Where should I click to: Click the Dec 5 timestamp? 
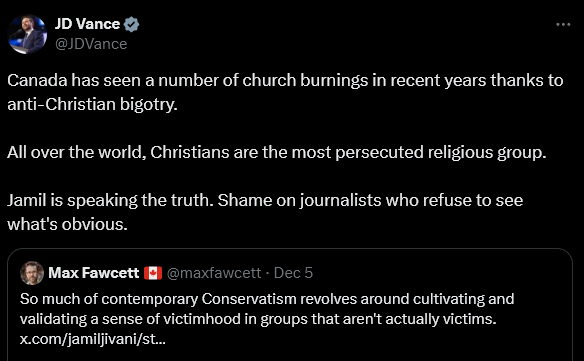[x=293, y=273]
